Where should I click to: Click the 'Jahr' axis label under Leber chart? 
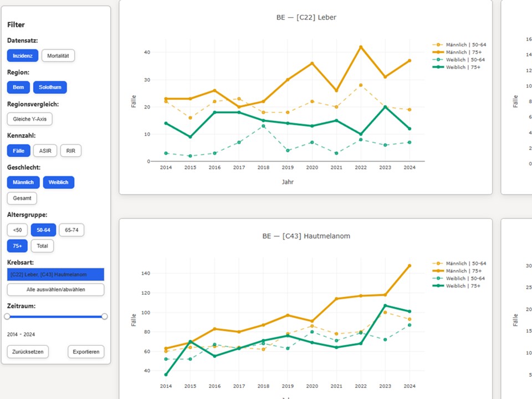pyautogui.click(x=288, y=182)
